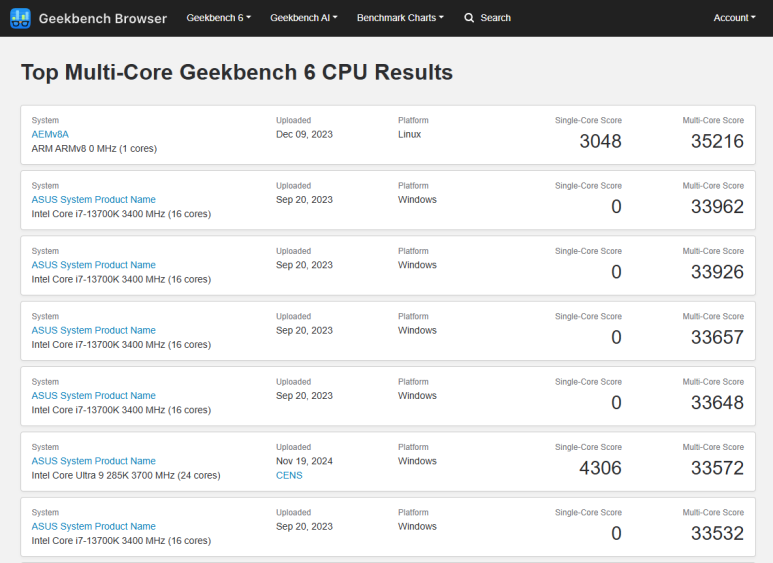Click the CENS uploader link

289,475
